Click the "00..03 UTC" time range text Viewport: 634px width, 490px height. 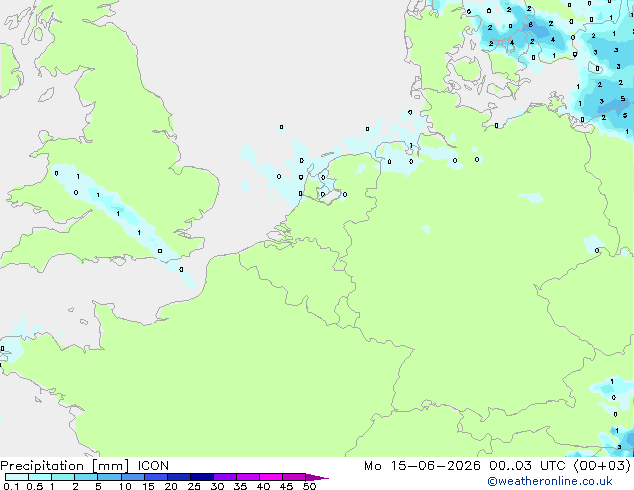[527, 466]
